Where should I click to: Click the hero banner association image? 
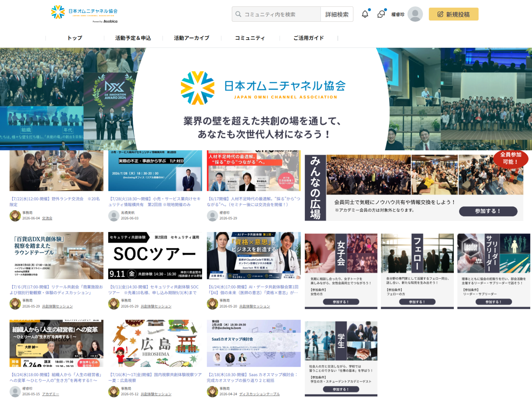[266, 99]
